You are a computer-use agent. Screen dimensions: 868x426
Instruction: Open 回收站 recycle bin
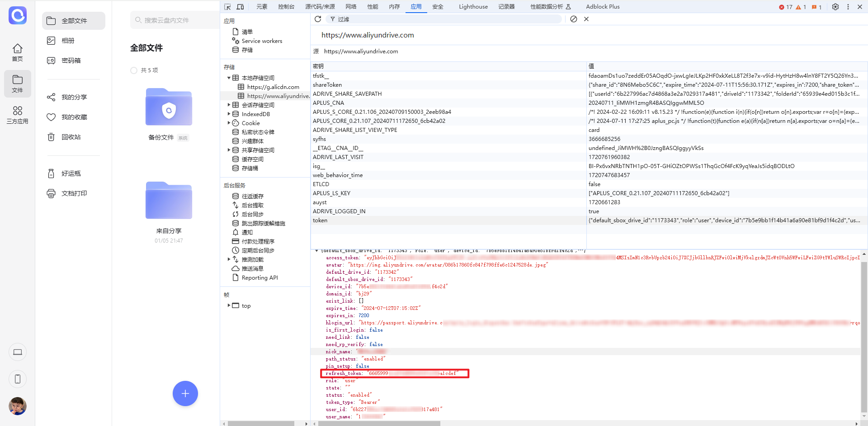[74, 137]
